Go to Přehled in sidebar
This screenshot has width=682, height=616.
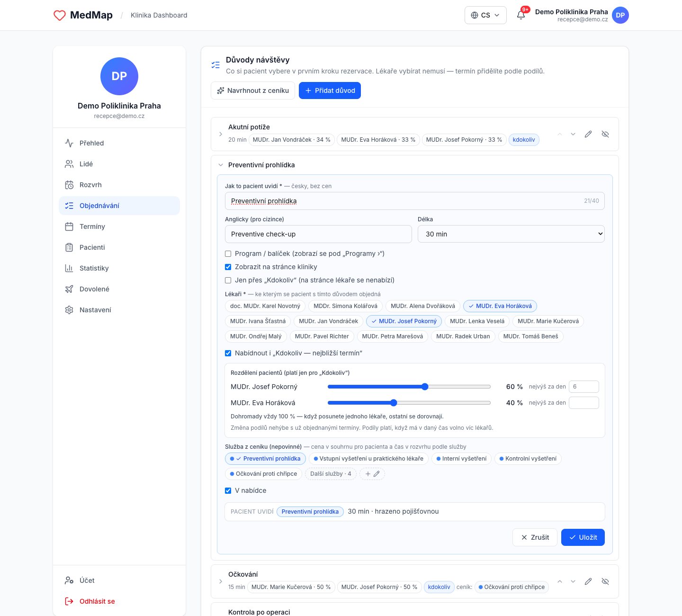tap(119, 143)
